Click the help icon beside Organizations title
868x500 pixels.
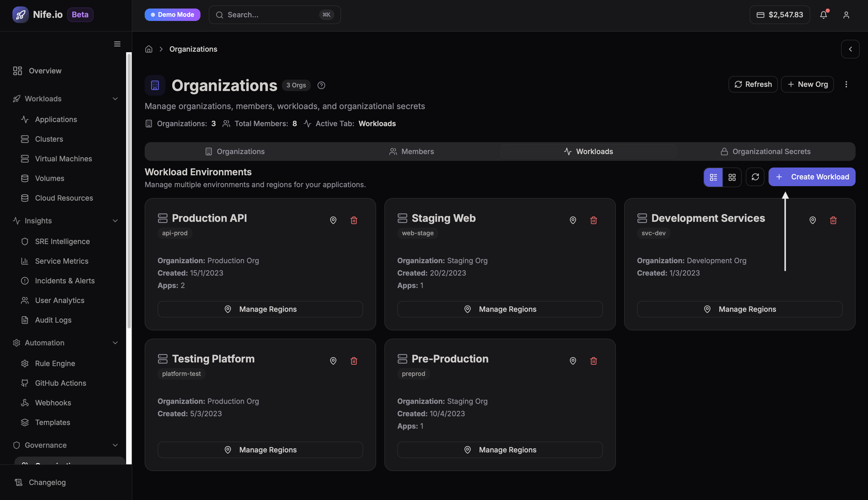[x=321, y=85]
